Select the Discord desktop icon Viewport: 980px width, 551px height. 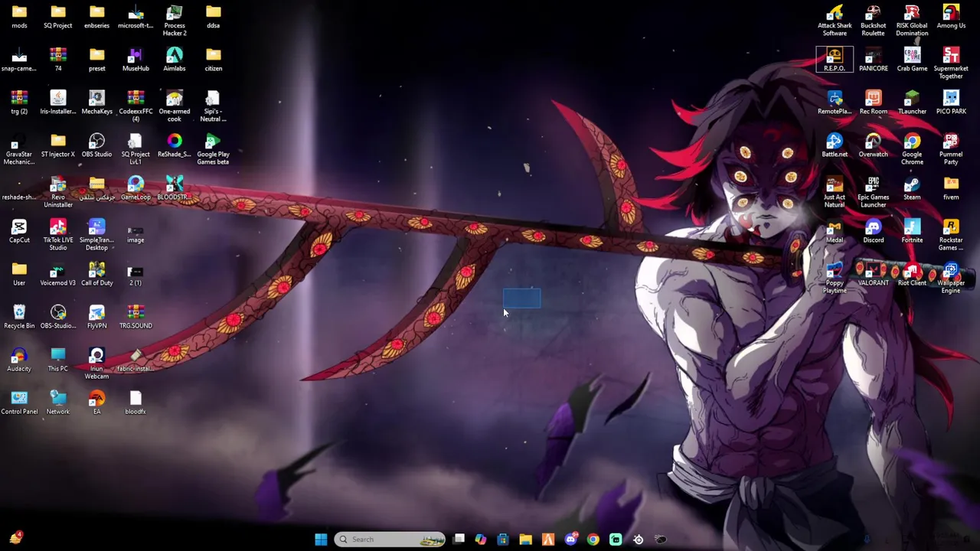tap(873, 230)
